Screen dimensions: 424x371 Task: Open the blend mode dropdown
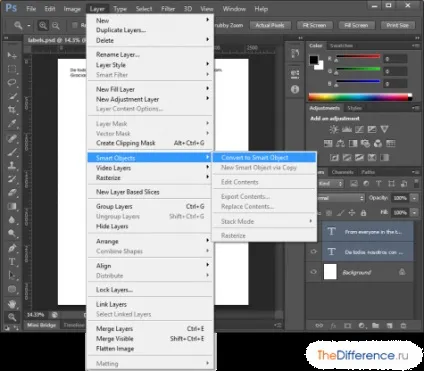341,198
